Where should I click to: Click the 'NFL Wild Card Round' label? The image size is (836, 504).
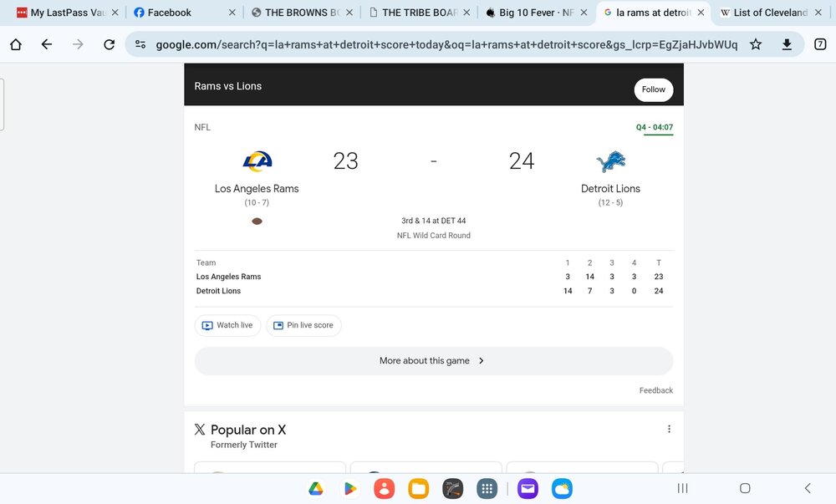click(433, 236)
